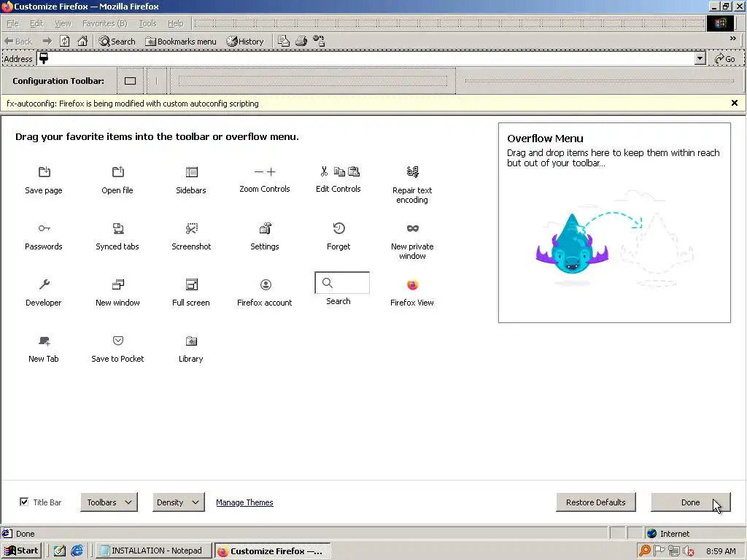Screen dimensions: 747x560
Task: Click the Done button
Action: (690, 502)
